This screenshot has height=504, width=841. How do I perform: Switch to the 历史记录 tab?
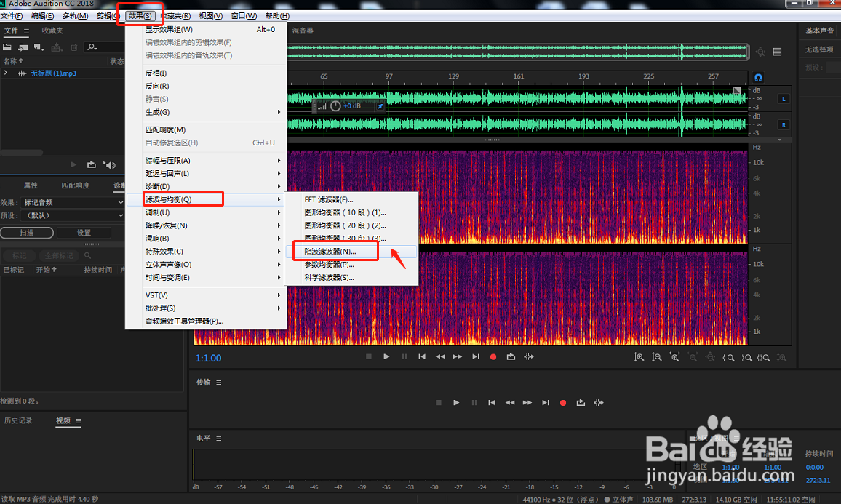click(18, 420)
